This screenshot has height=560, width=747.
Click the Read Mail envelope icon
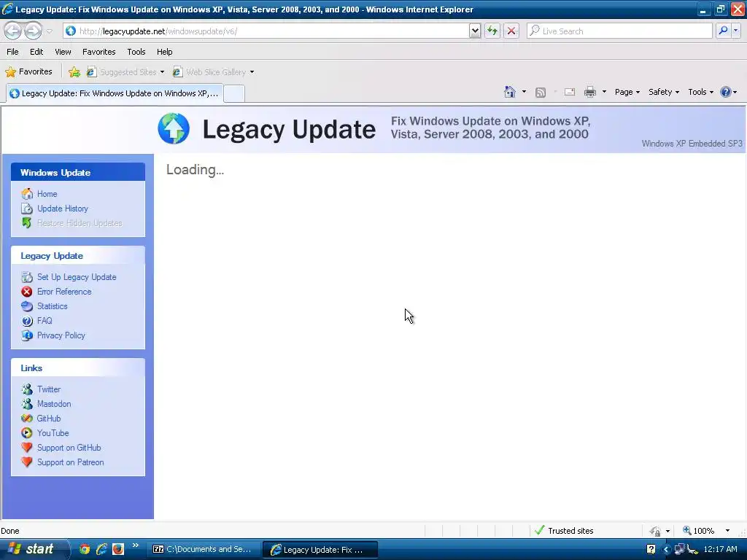[x=570, y=92]
